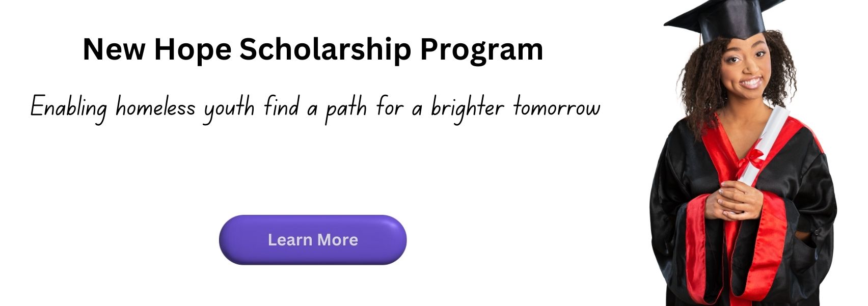This screenshot has width=868, height=306.
Task: Select the word "Program" in the title
Action: (x=481, y=50)
